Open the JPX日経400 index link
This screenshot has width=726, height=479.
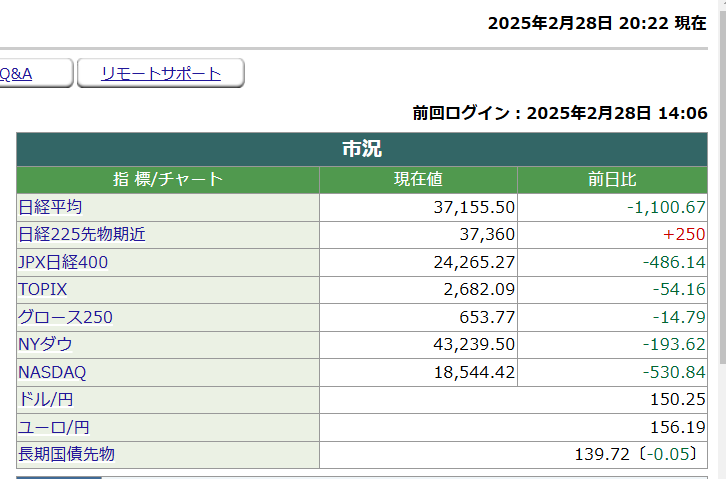pyautogui.click(x=63, y=263)
